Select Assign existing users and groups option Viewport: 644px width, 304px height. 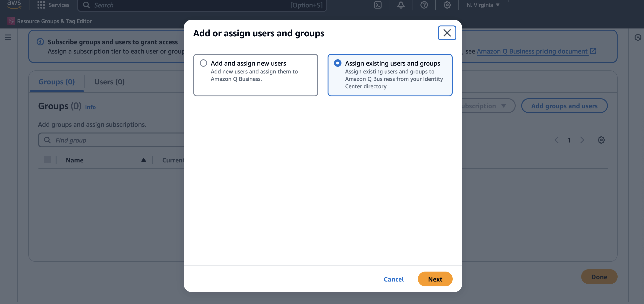(338, 63)
